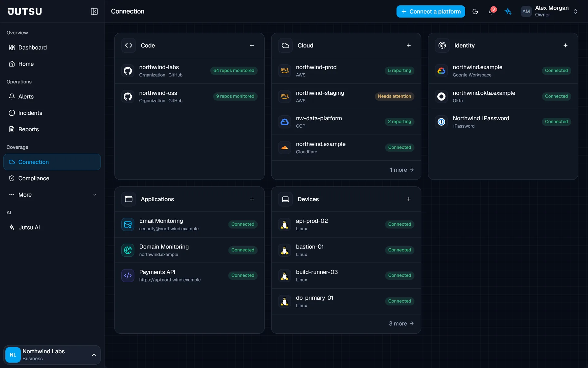This screenshot has width=588, height=368.
Task: Click Linux icon for bastion-01
Action: pos(285,250)
